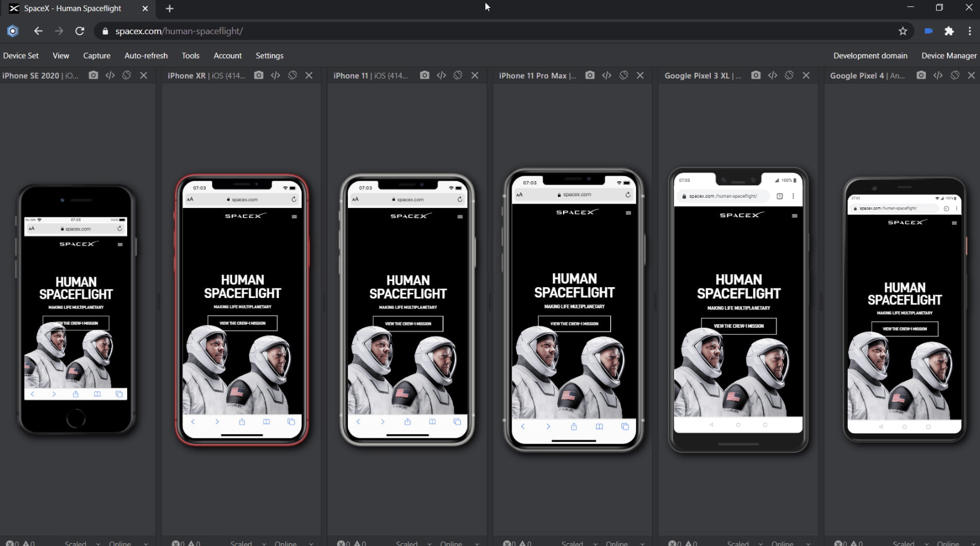This screenshot has height=546, width=980.
Task: Take screenshot of iPhone SE 2020 device
Action: pos(94,75)
